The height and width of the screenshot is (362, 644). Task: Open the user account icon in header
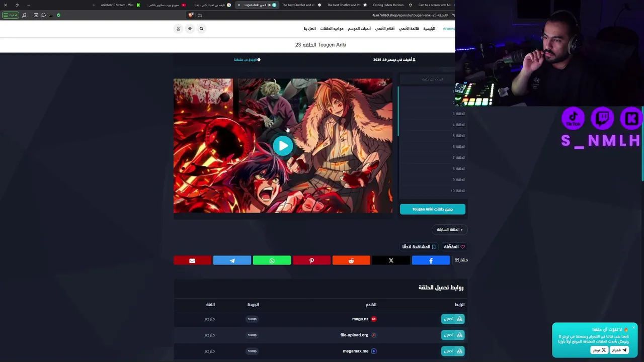pos(178,29)
